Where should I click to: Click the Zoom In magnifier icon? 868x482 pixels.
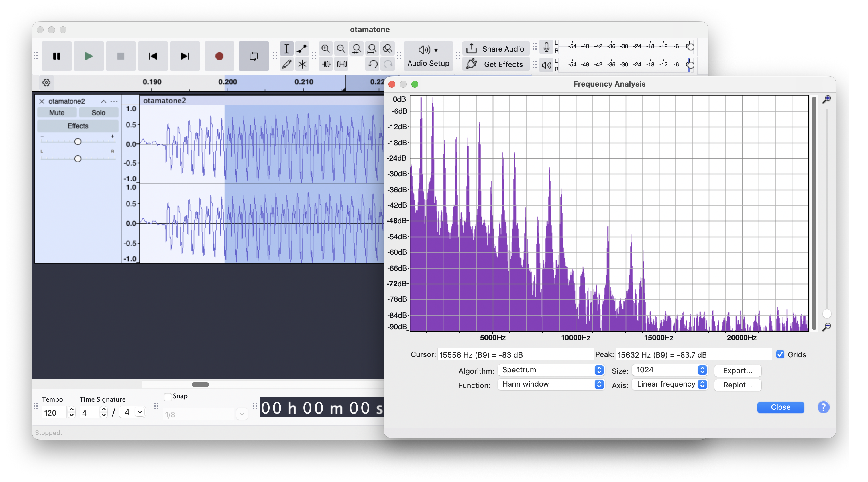click(x=325, y=49)
